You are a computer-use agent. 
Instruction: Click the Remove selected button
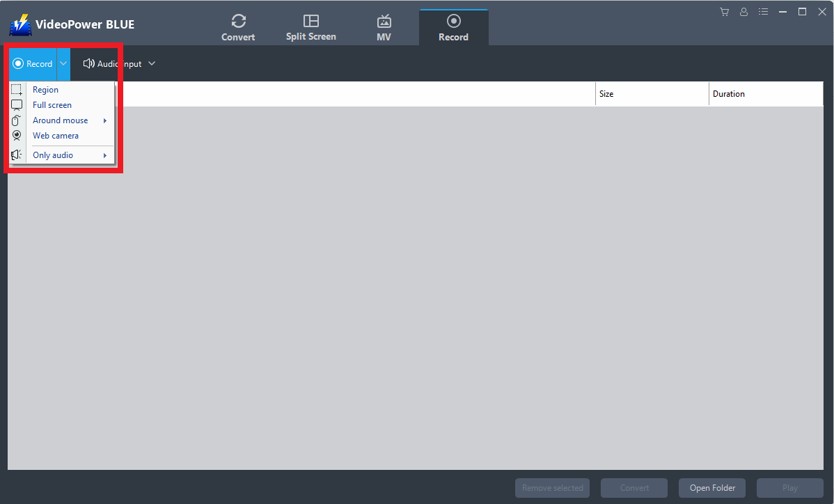click(x=552, y=488)
